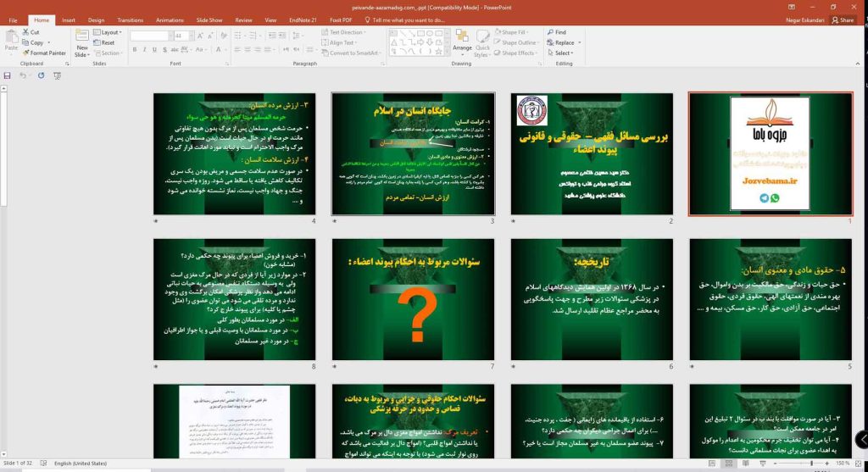Fit slide to current window icon
This screenshot has width=868, height=472.
[859, 464]
